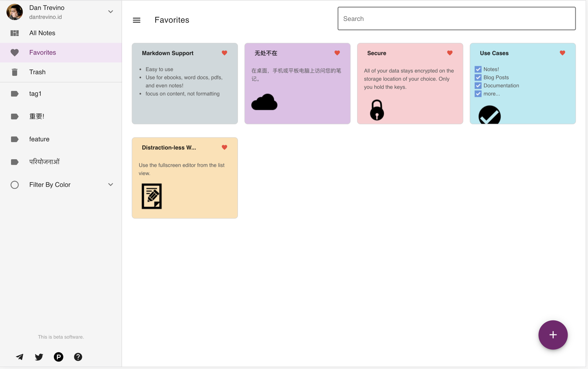Select the Favorites sidebar item

pos(42,53)
